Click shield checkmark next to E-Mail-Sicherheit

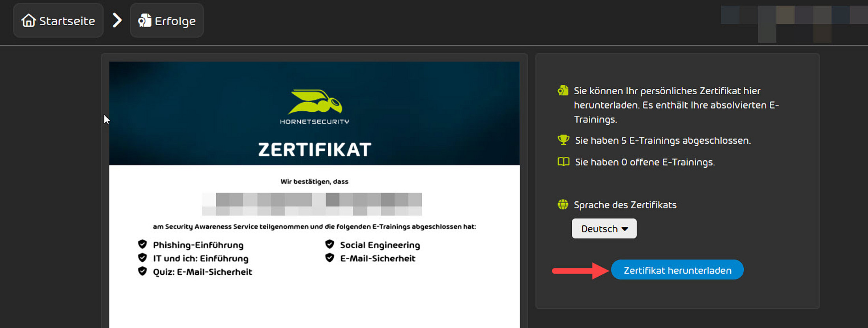329,258
